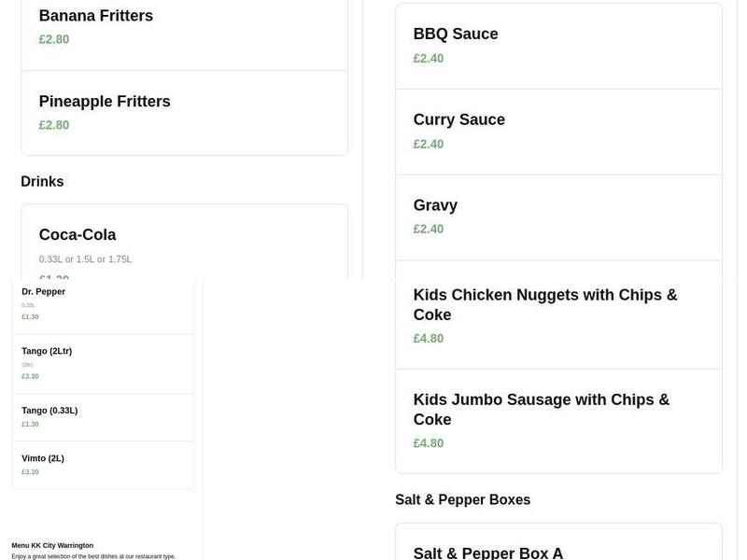
Task: Click the Salt & Pepper Boxes heading
Action: tap(462, 498)
